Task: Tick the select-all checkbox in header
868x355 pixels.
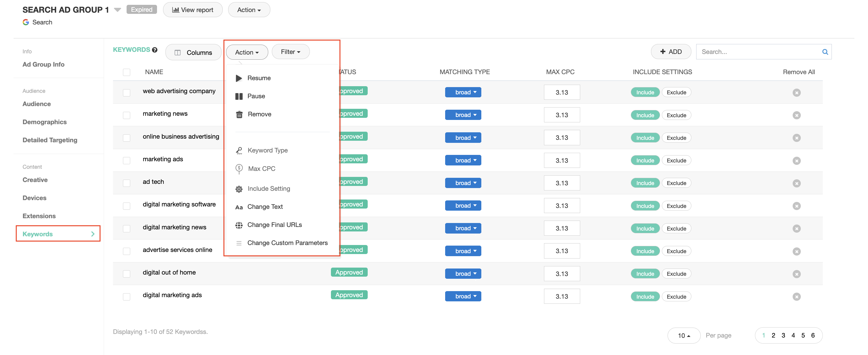Action: (x=126, y=72)
